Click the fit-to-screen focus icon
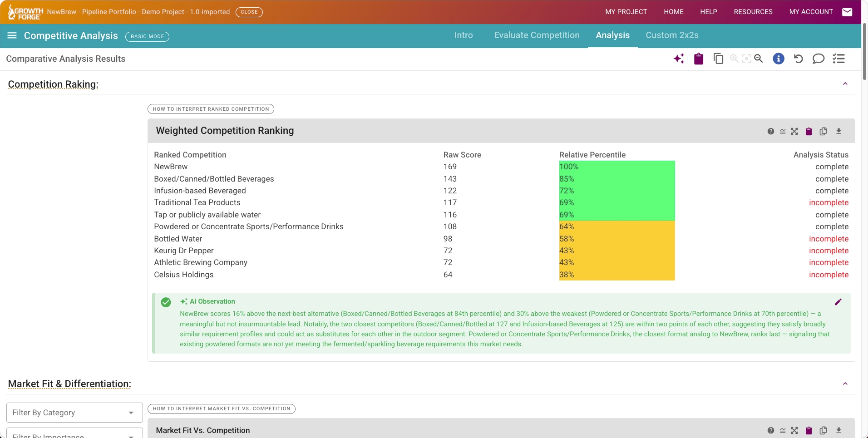868x438 pixels. pos(746,59)
